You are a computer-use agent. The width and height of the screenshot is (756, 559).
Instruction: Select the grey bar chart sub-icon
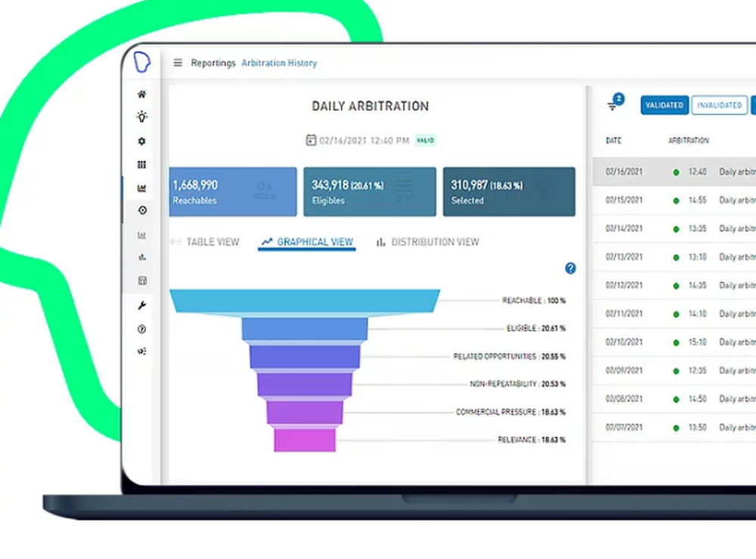tap(142, 258)
